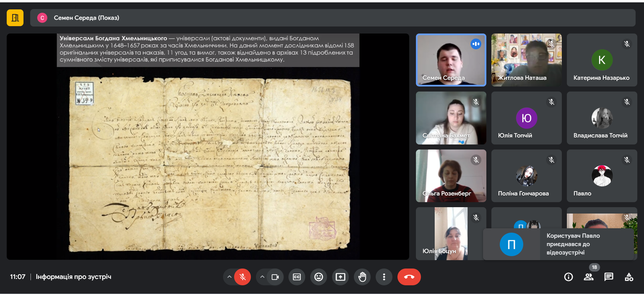This screenshot has height=294, width=644.
Task: Open the three-dot more options menu
Action: (x=384, y=277)
